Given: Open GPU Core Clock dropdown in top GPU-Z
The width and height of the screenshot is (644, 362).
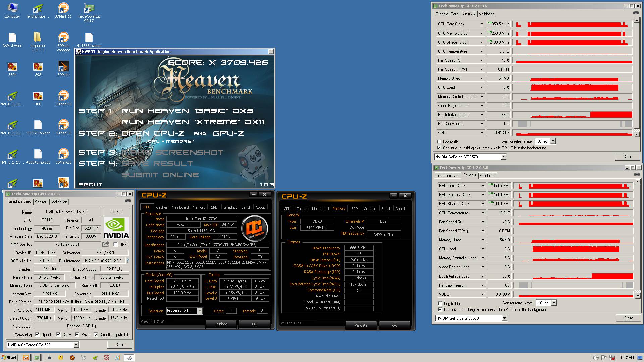Looking at the screenshot, I should click(x=482, y=24).
